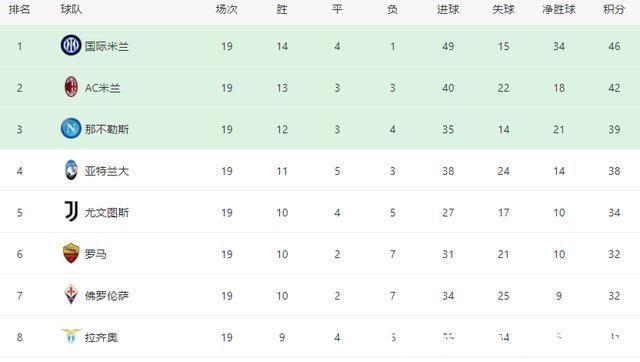Click the Inter Milan club logo
This screenshot has width=640, height=362.
[x=71, y=45]
